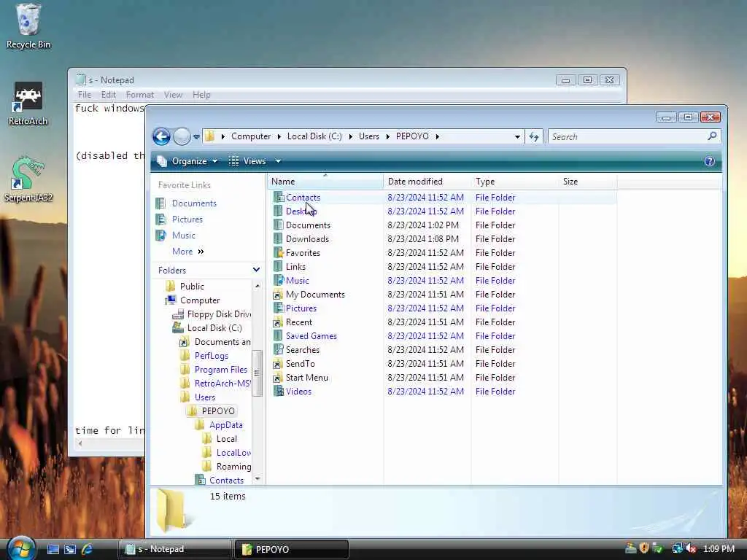Open the Notepad View menu
Screen dimensions: 747x560
[173, 95]
